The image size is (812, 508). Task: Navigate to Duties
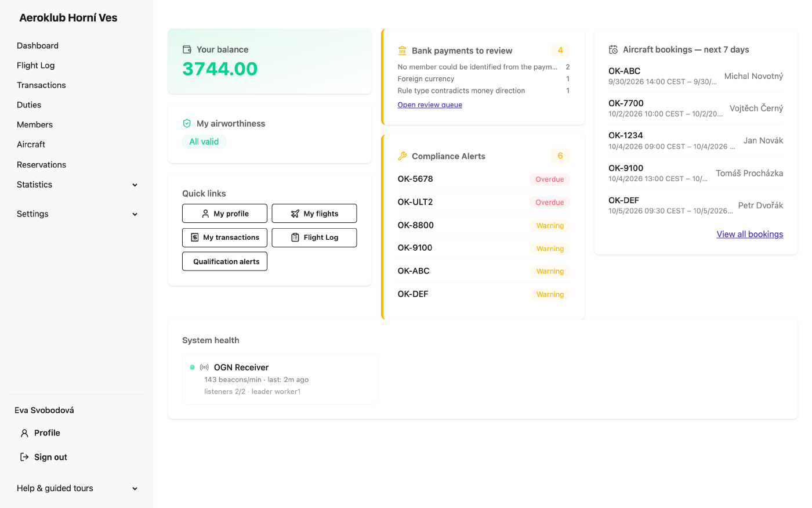(29, 105)
